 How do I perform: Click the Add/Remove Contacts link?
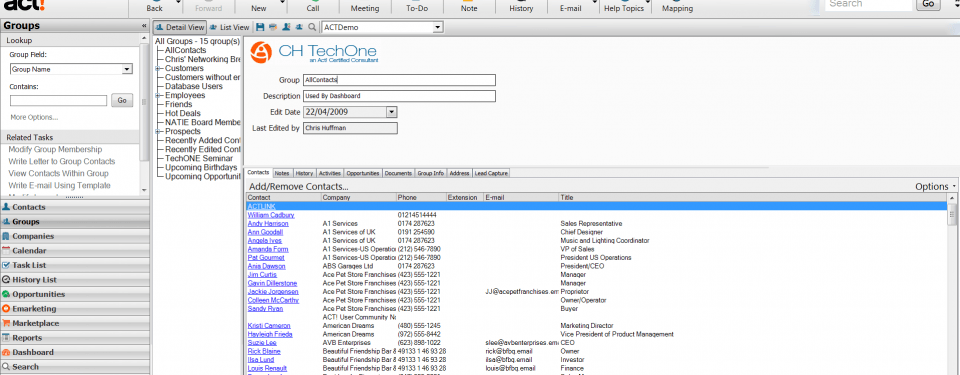click(299, 186)
